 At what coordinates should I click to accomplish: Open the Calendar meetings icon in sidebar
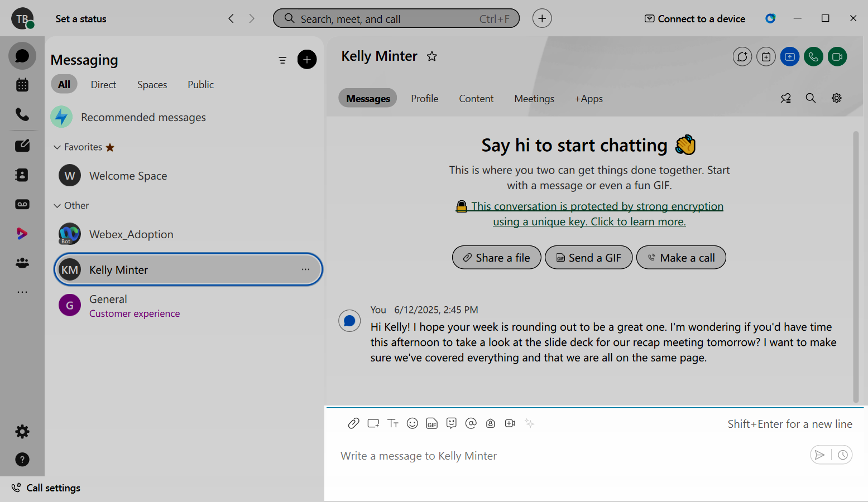coord(22,85)
